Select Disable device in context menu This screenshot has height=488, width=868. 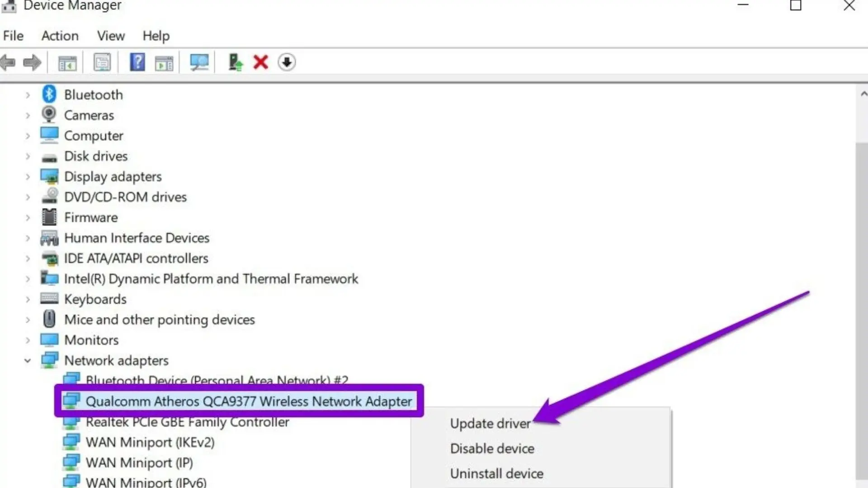click(x=492, y=448)
